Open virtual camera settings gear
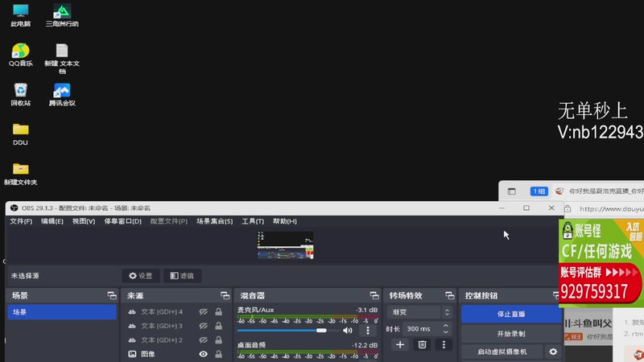 pos(553,352)
